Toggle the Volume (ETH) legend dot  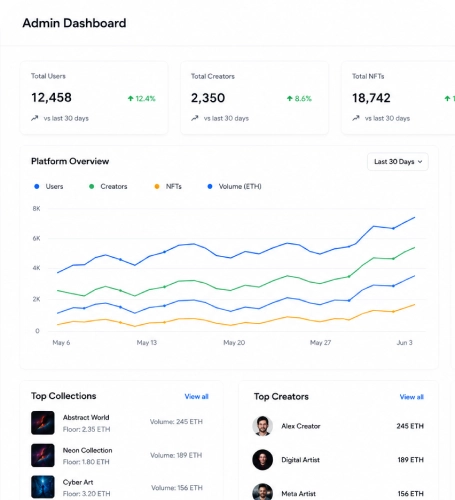pyautogui.click(x=210, y=186)
